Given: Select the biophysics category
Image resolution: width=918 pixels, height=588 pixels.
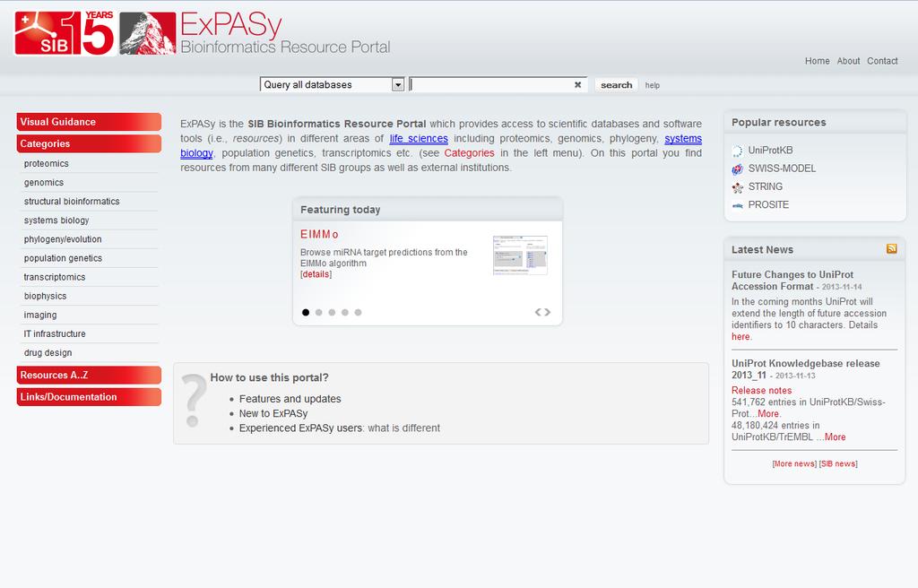Looking at the screenshot, I should point(45,296).
